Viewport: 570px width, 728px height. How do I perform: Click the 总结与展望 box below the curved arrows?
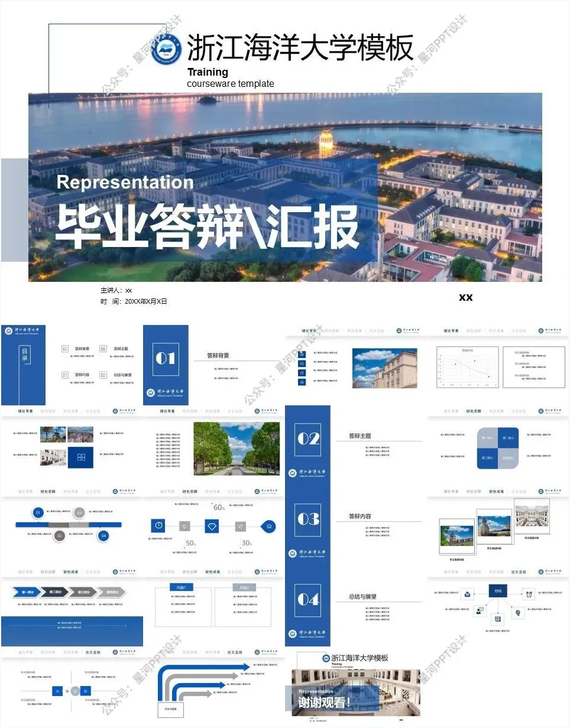coord(171,708)
